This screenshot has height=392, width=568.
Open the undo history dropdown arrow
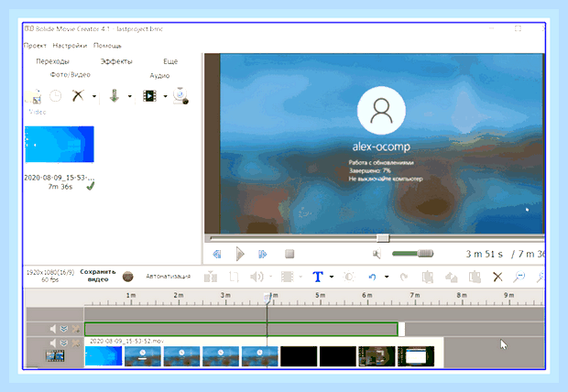pos(387,277)
